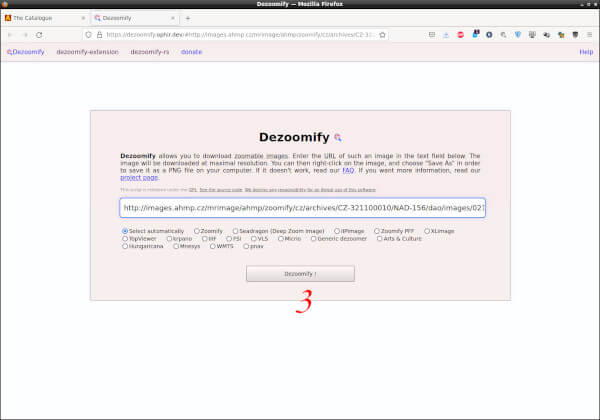Select Seadragon (Deep Zoom Image) option

point(235,231)
